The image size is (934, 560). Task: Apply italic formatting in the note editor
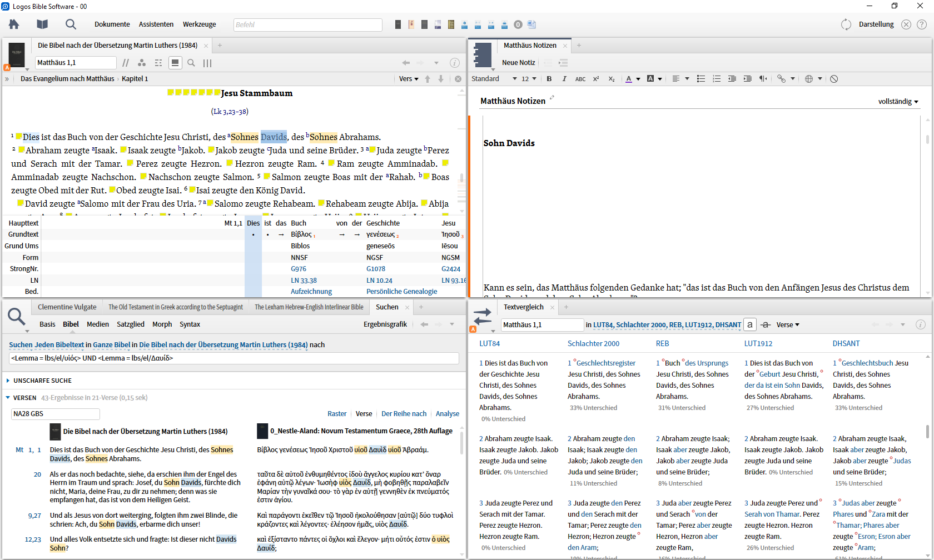click(x=564, y=79)
